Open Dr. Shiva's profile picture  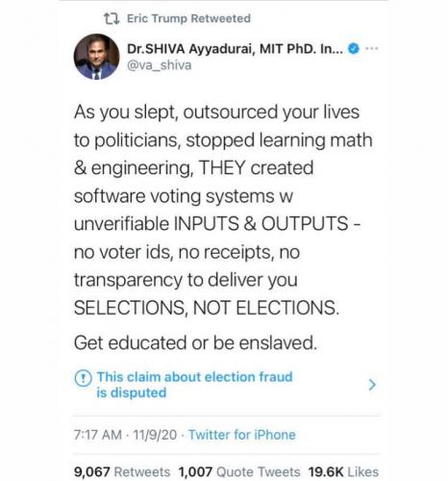click(96, 57)
